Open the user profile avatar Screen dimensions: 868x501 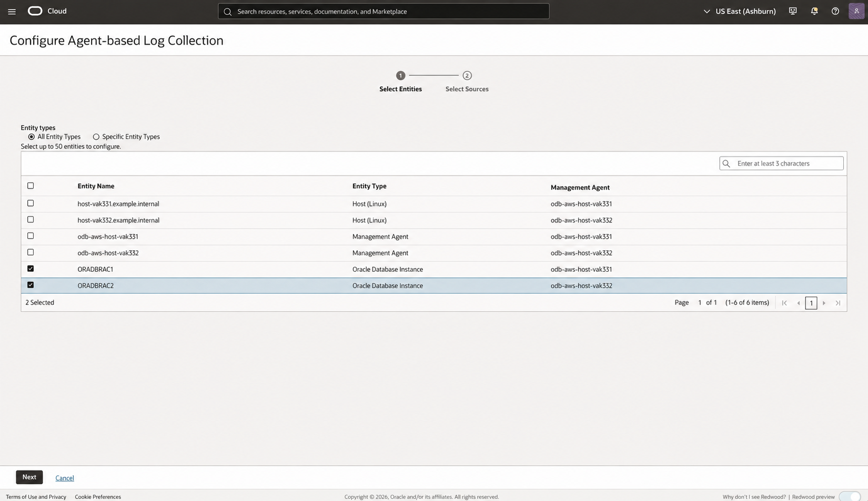coord(856,11)
